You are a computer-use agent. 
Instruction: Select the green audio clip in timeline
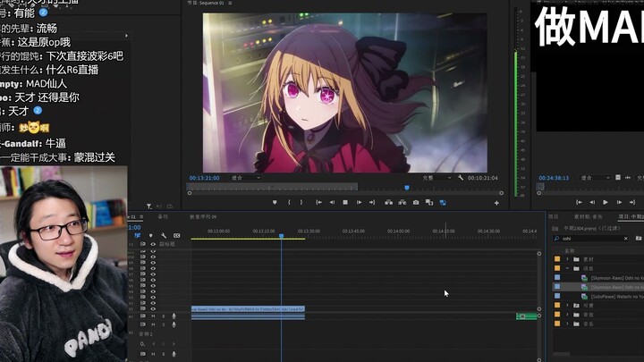click(x=526, y=316)
